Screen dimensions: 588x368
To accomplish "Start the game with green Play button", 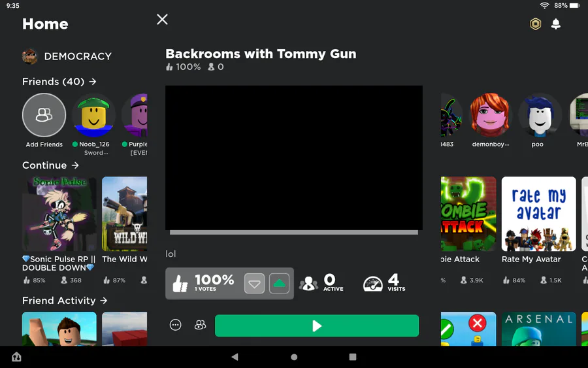I will tap(316, 326).
